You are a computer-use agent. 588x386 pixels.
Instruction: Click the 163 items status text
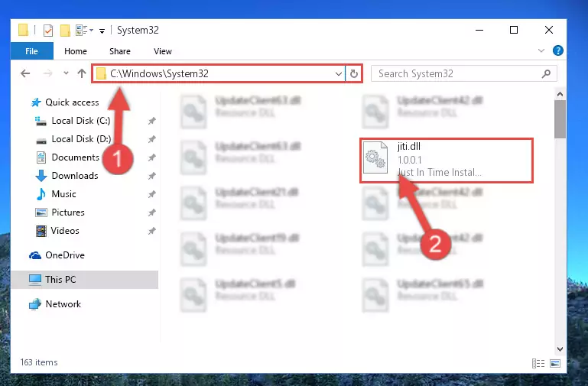(x=39, y=362)
